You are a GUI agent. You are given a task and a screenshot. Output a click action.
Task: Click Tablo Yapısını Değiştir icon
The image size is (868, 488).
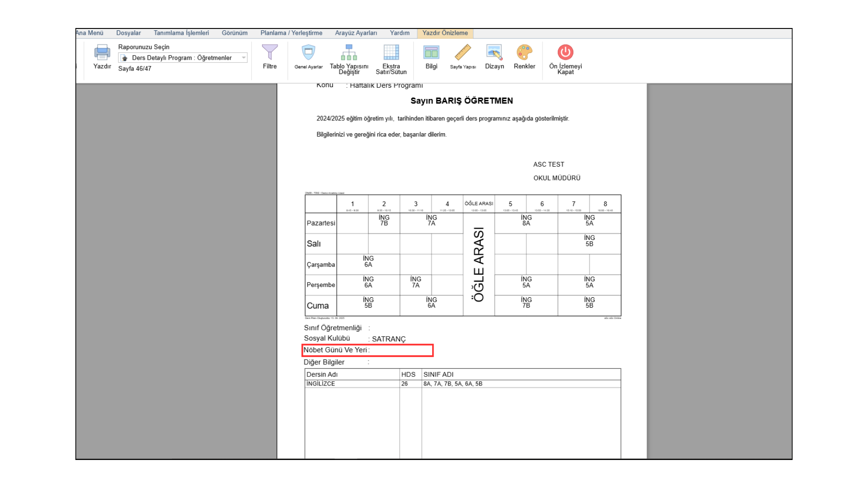pyautogui.click(x=349, y=53)
